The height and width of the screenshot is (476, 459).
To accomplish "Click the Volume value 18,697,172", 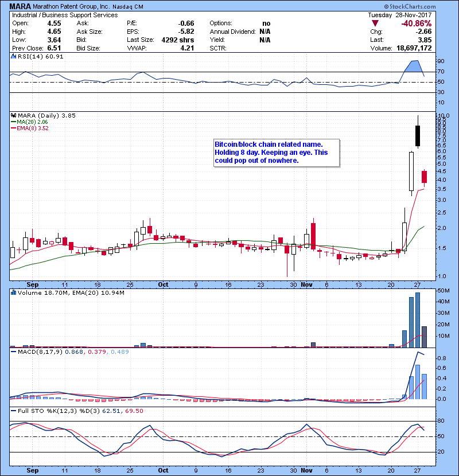I will pos(414,48).
